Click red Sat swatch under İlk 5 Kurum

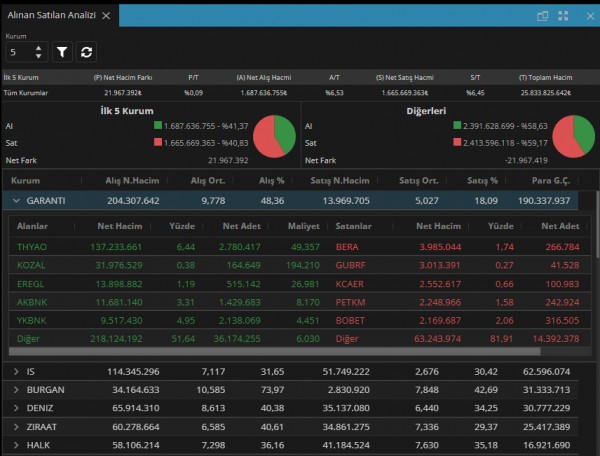pos(158,142)
